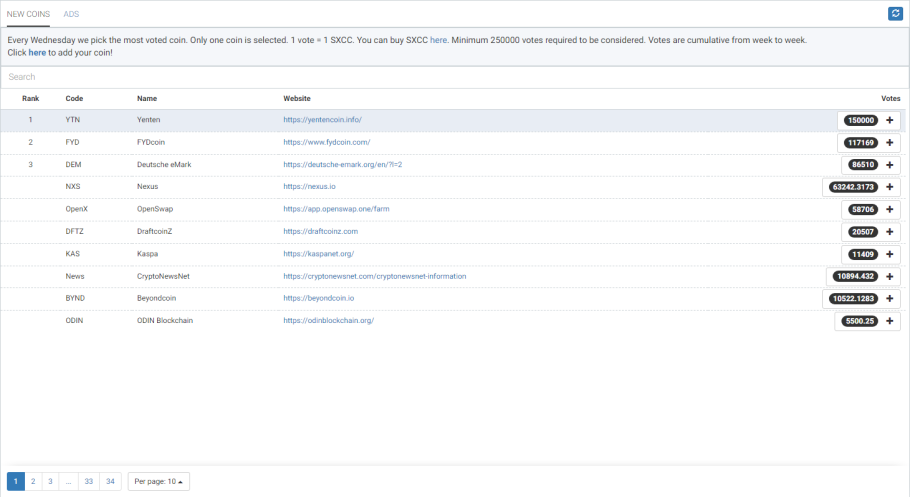910x497 pixels.
Task: Click the 11409 votes badge
Action: 862,254
